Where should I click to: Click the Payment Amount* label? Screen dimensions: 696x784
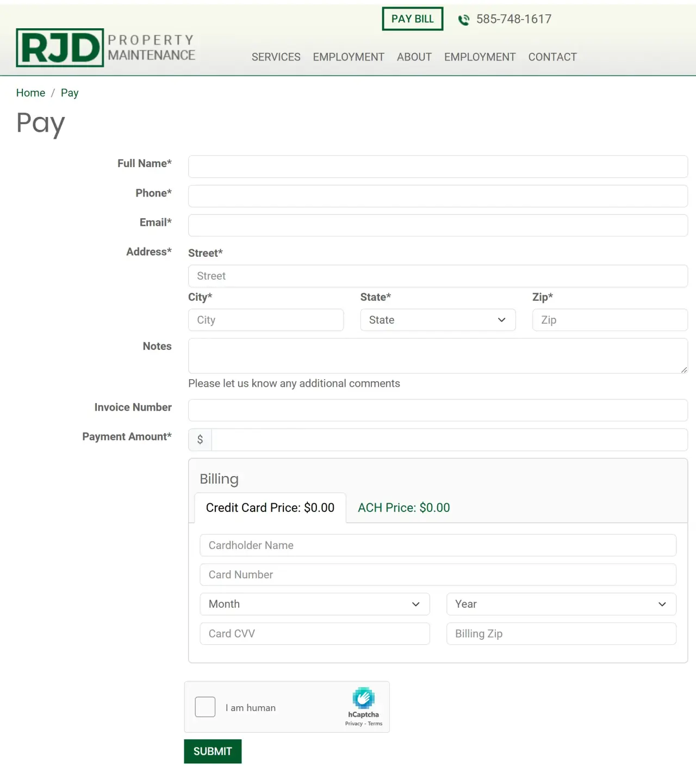click(x=127, y=436)
